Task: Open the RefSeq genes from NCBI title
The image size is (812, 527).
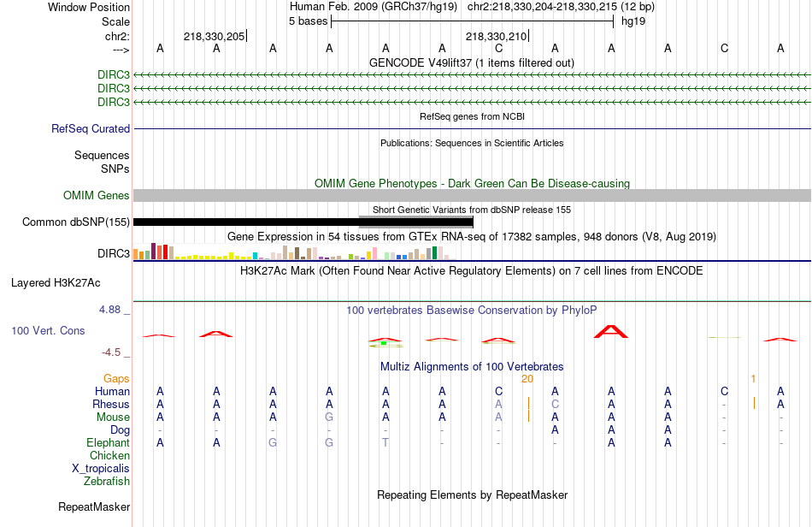Action: tap(472, 116)
